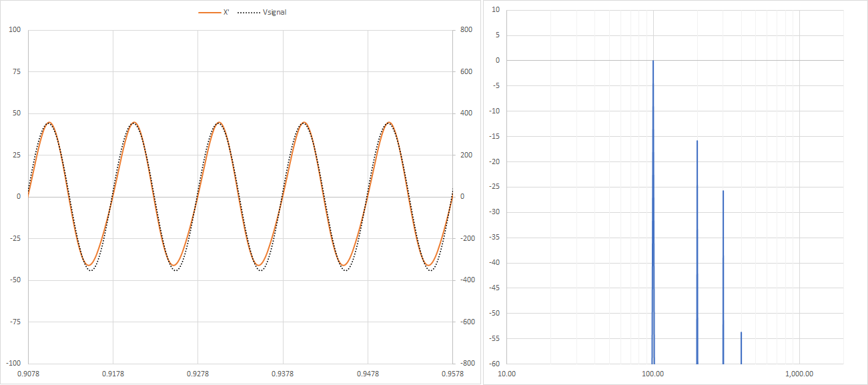Click the -30 label on spectrum chart's vertical axis
Screen dimensions: 868x385
(496, 212)
